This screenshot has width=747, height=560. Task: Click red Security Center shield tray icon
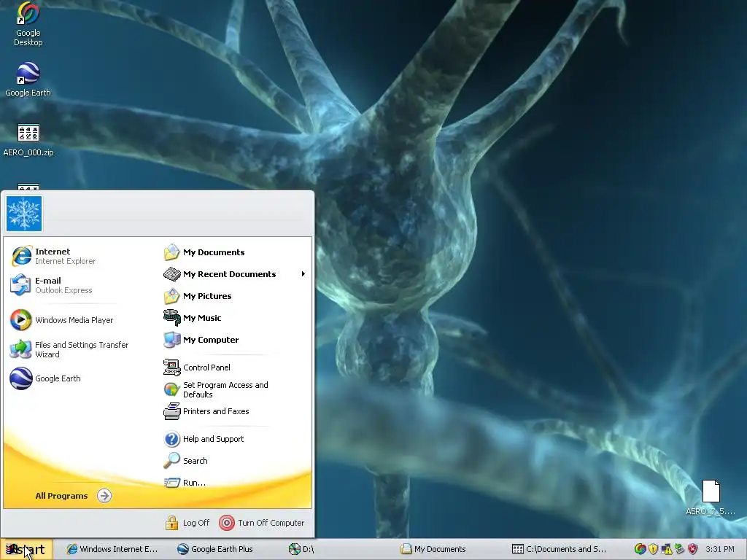click(693, 549)
